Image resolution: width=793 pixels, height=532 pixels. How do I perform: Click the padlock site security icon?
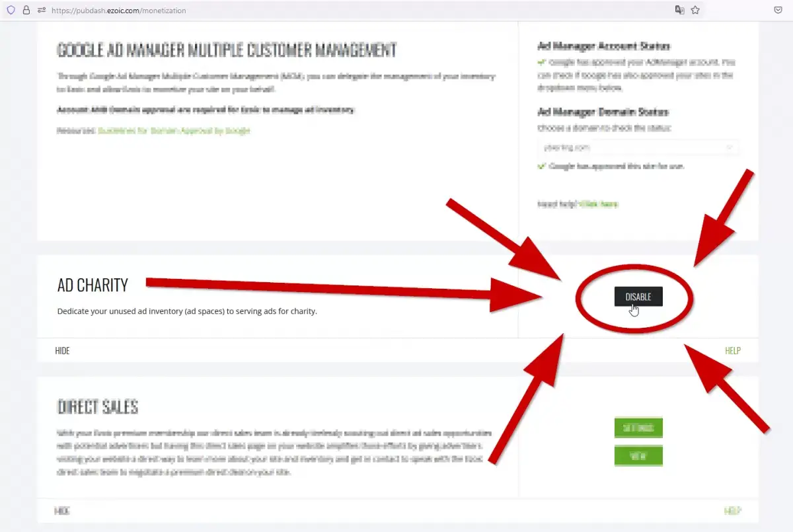click(x=26, y=10)
